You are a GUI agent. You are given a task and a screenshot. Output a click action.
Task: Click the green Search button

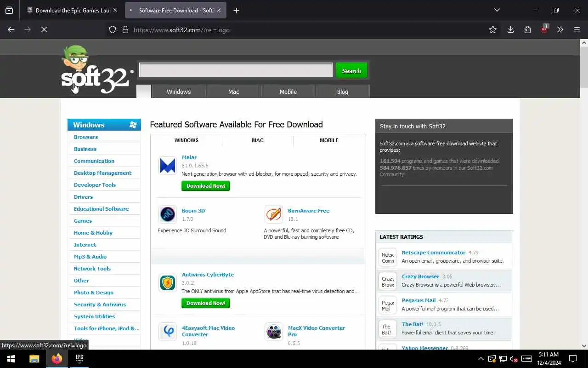tap(351, 70)
